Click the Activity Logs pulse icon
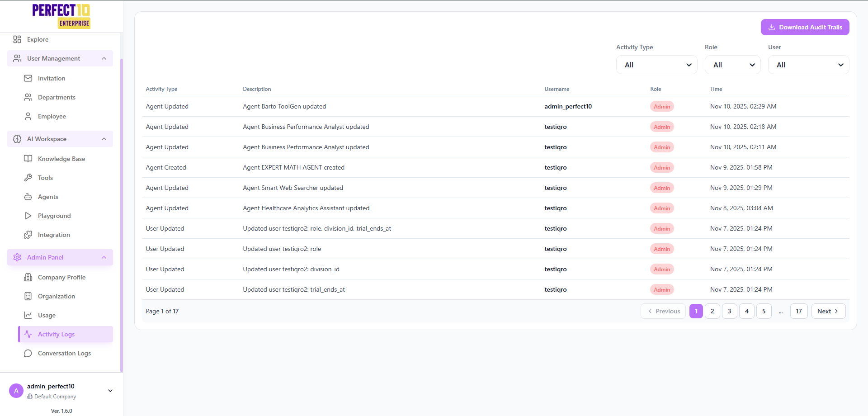The height and width of the screenshot is (416, 868). coord(28,334)
